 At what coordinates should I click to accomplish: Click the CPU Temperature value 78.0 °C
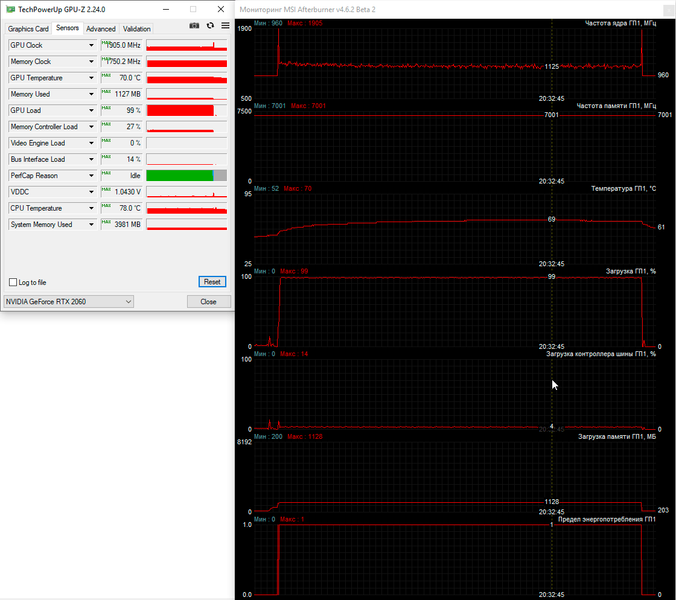pyautogui.click(x=122, y=208)
